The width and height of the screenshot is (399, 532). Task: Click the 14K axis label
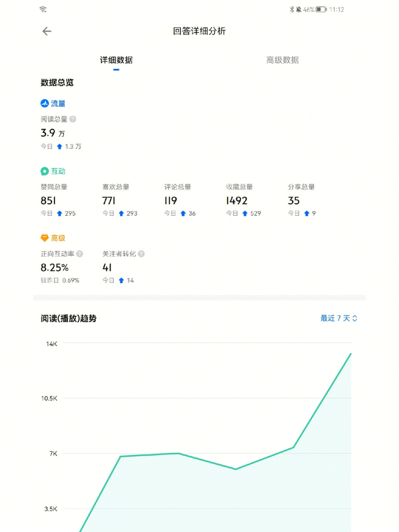52,344
